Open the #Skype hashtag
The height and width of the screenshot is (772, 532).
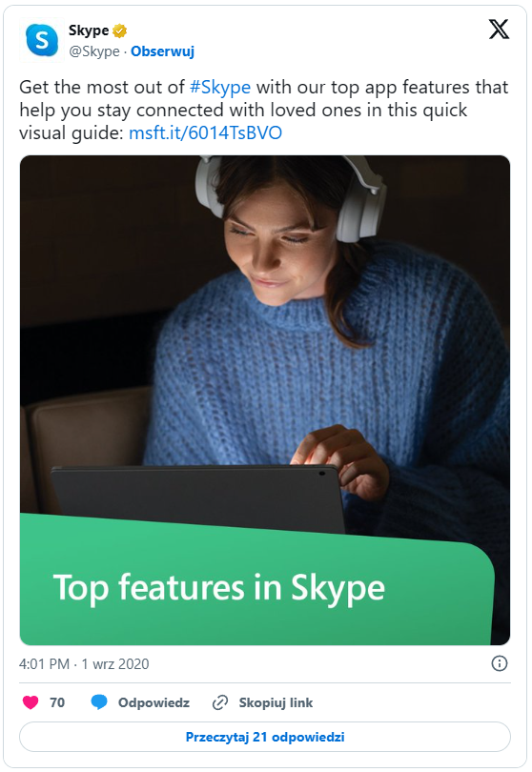[x=220, y=87]
